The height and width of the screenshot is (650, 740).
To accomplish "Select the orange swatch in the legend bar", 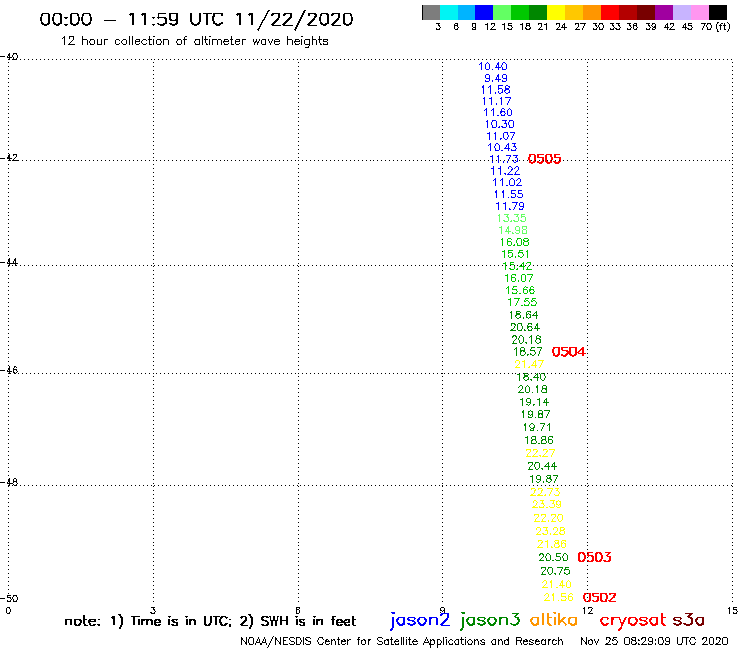I will tap(592, 12).
